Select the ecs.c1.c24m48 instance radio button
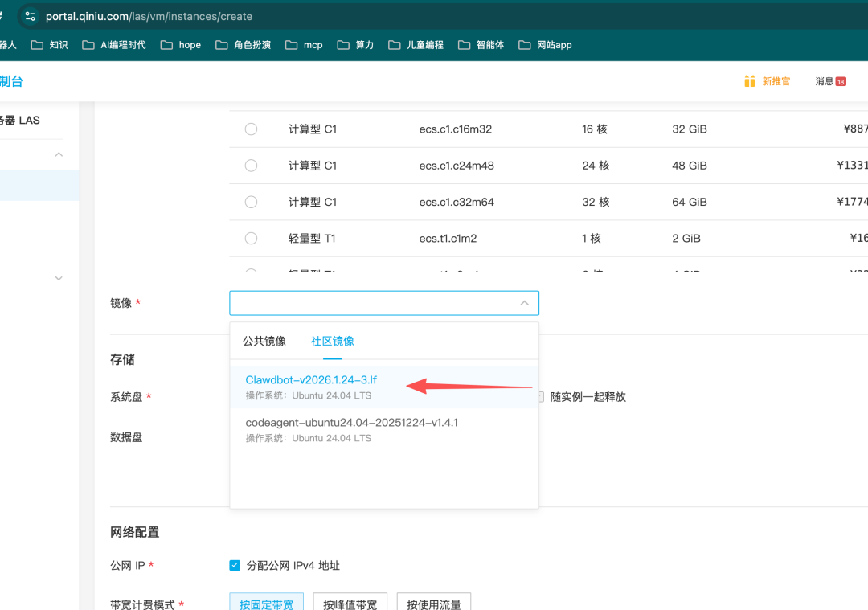 [252, 166]
